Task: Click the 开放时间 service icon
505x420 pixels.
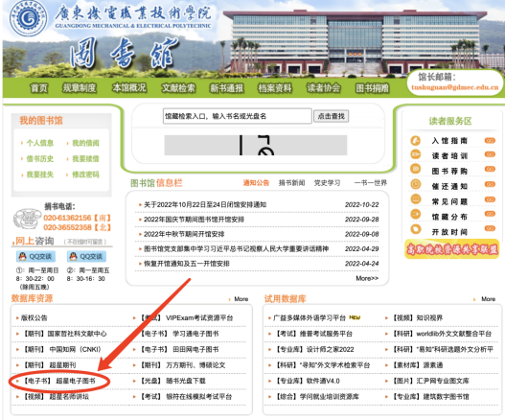Action: pos(416,229)
